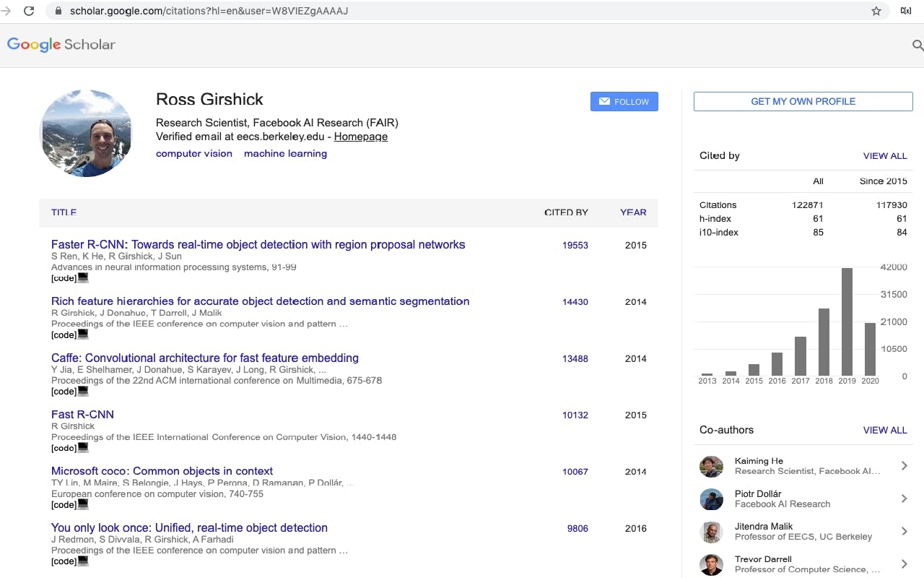Bookmark this page with the star icon
The height and width of the screenshot is (578, 924).
click(x=876, y=11)
